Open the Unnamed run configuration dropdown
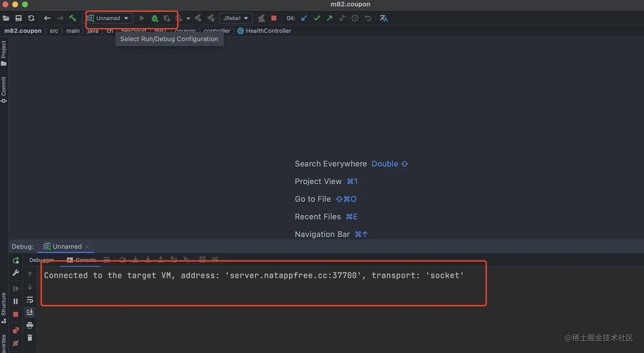The width and height of the screenshot is (644, 353). point(108,18)
